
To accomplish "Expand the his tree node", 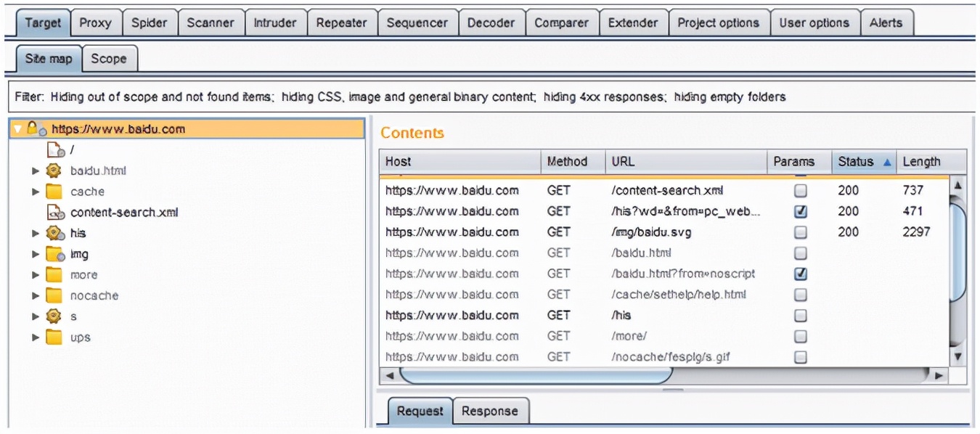I will click(36, 234).
